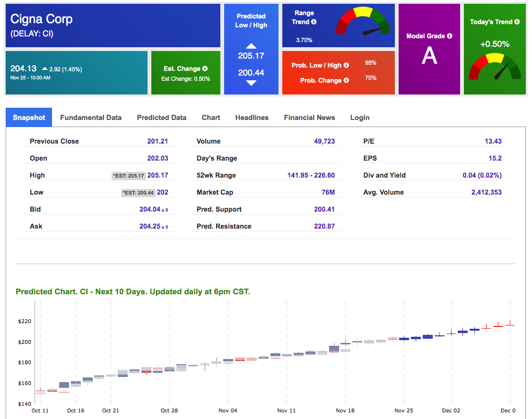
Task: Click the Est Change: 0.50% text
Action: pos(185,78)
